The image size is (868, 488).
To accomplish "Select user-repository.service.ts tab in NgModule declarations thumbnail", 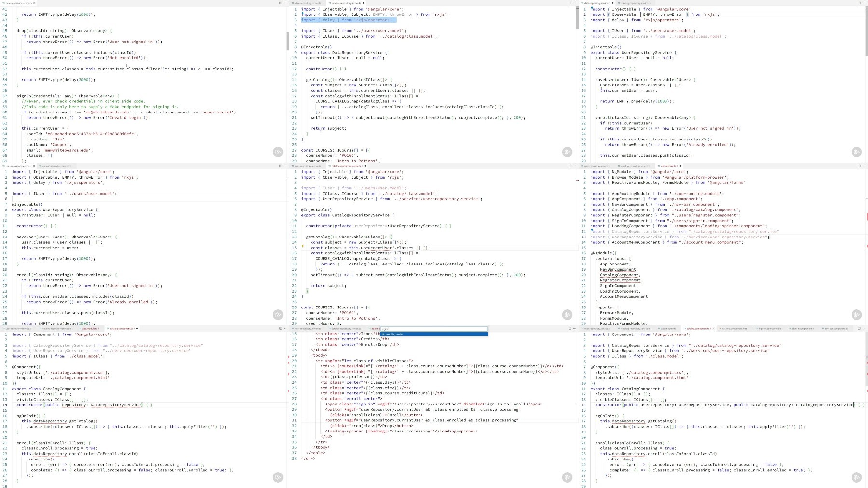I will pyautogui.click(x=597, y=166).
